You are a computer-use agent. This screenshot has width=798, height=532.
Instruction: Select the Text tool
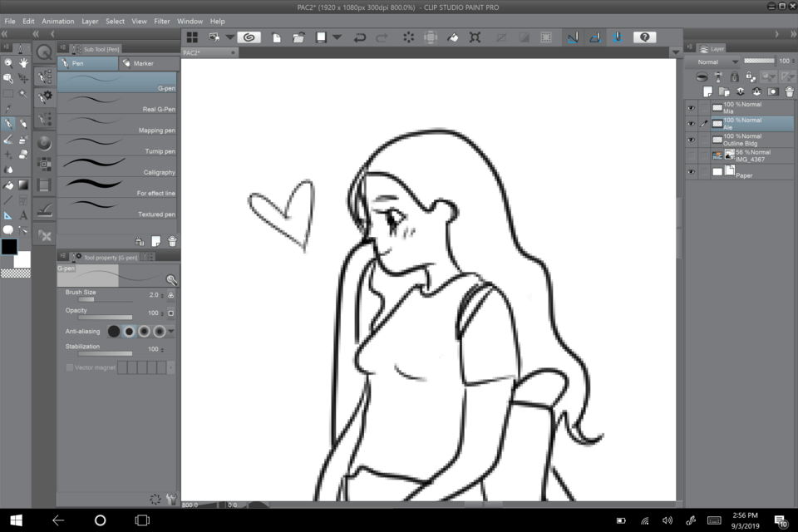[23, 214]
